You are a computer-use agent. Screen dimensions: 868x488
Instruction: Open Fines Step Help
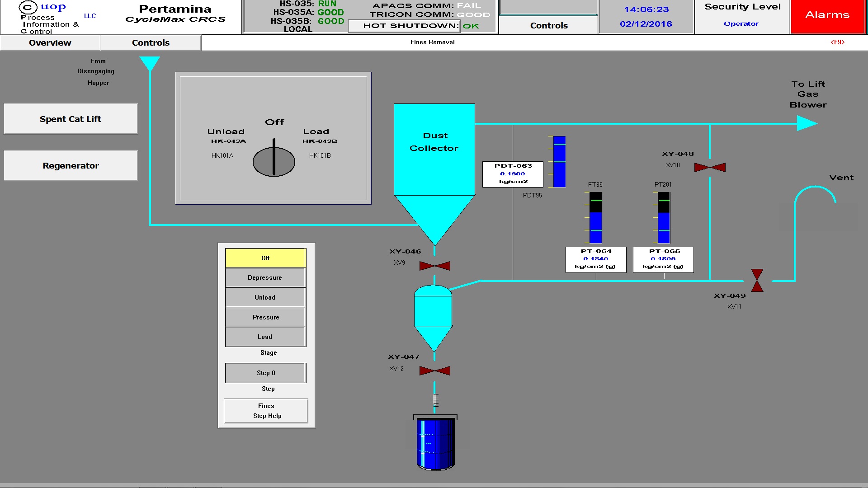click(266, 411)
